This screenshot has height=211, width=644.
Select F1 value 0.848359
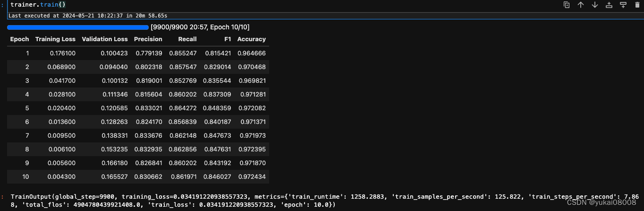[217, 108]
